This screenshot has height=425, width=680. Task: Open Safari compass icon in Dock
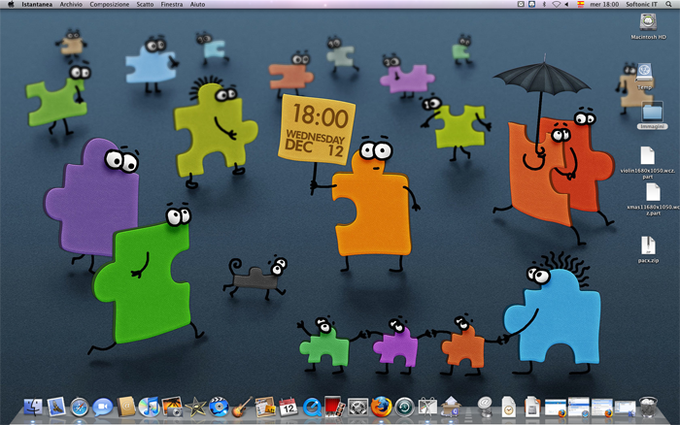point(79,408)
